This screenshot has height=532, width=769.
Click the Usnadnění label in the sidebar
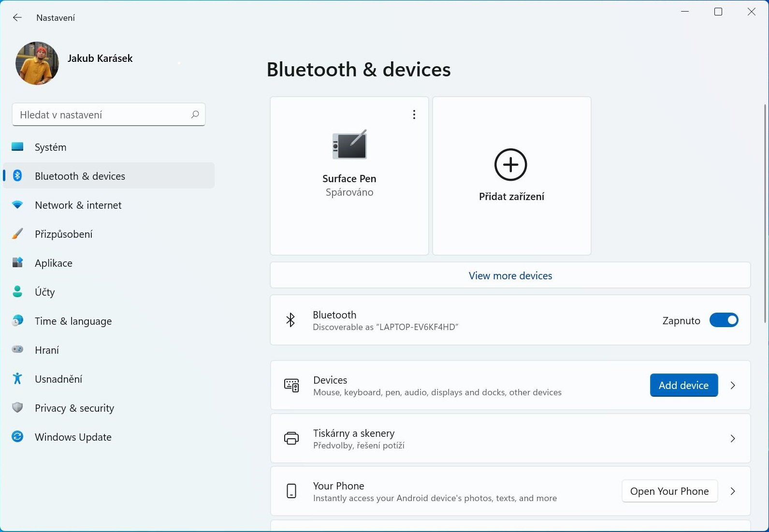coord(58,379)
